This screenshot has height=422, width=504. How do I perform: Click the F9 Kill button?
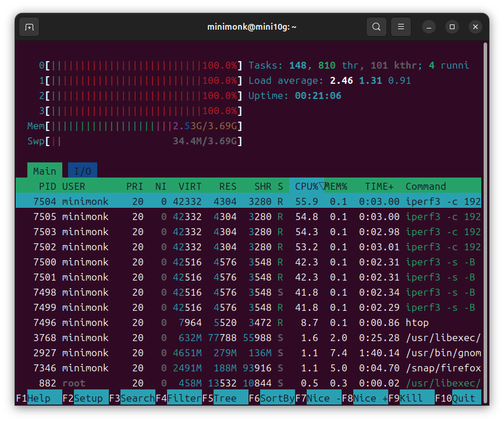click(411, 398)
